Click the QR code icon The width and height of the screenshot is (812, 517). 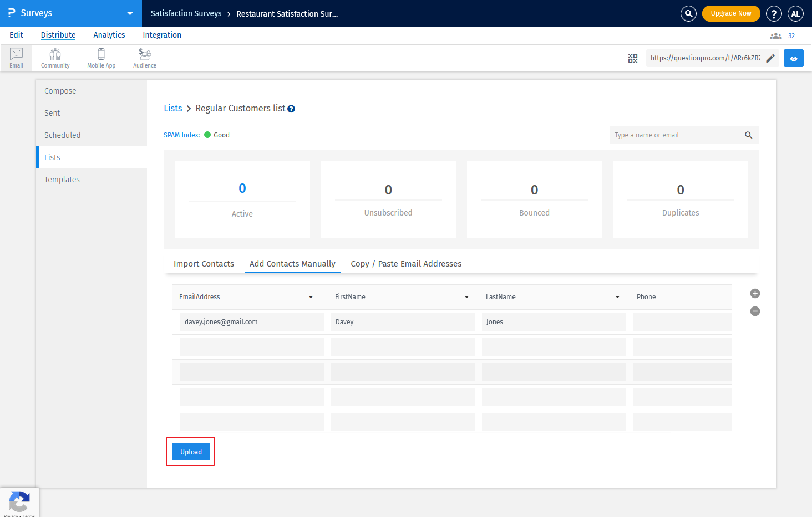[632, 58]
